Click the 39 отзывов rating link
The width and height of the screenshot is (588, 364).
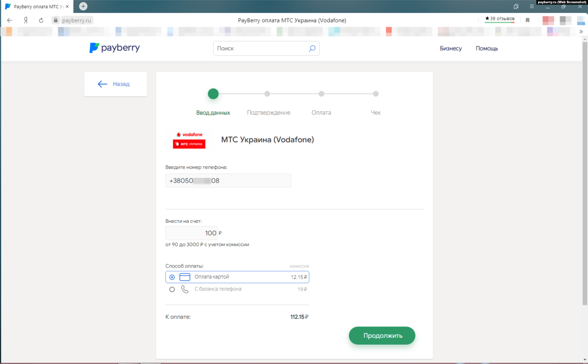[500, 19]
